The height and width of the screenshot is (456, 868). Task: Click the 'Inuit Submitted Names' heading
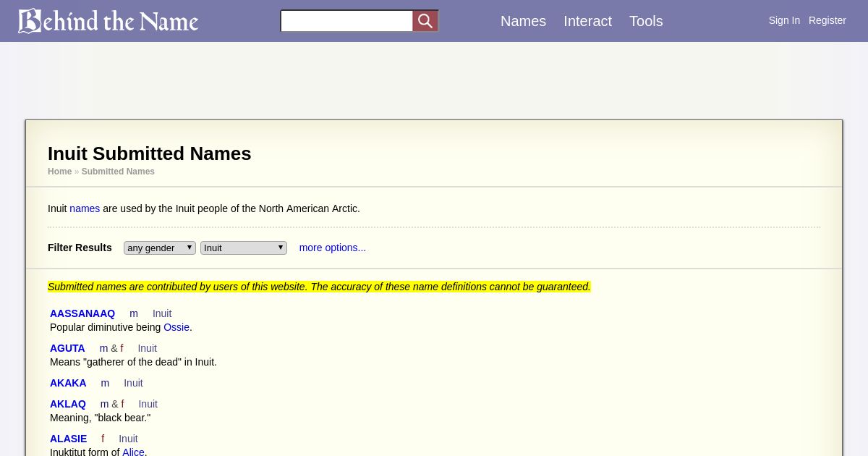(150, 153)
